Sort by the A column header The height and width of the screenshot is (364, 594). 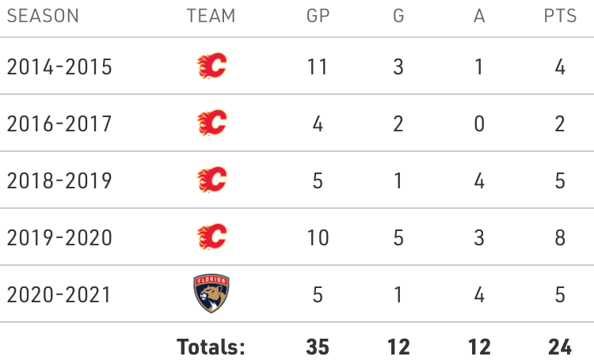(479, 16)
